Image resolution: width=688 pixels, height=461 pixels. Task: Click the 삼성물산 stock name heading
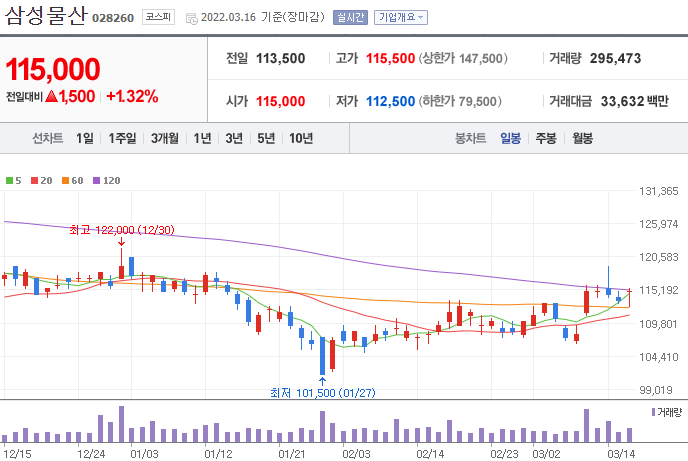[x=46, y=16]
